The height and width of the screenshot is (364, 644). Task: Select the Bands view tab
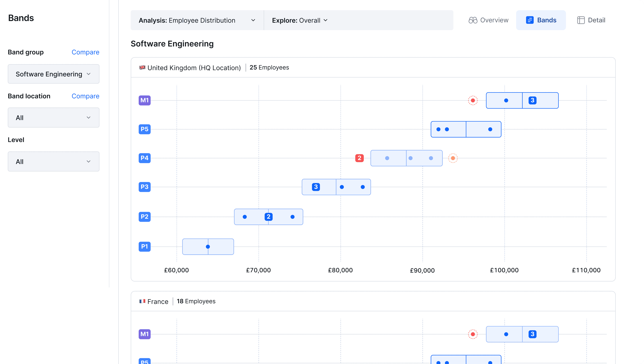click(x=541, y=20)
